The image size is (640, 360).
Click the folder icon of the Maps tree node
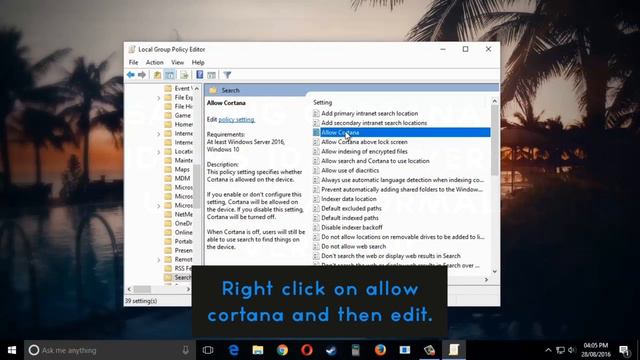point(168,169)
